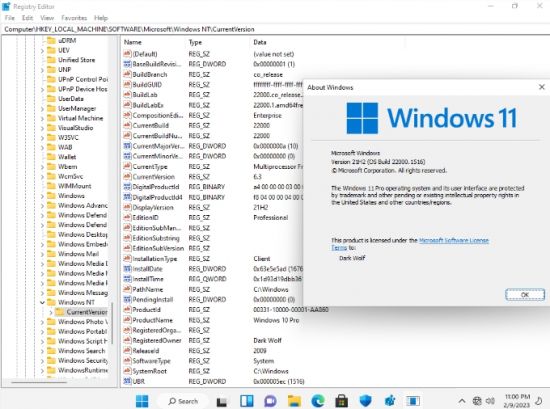Select the Wallet folder icon
This screenshot has height=409, width=550.
[x=51, y=157]
